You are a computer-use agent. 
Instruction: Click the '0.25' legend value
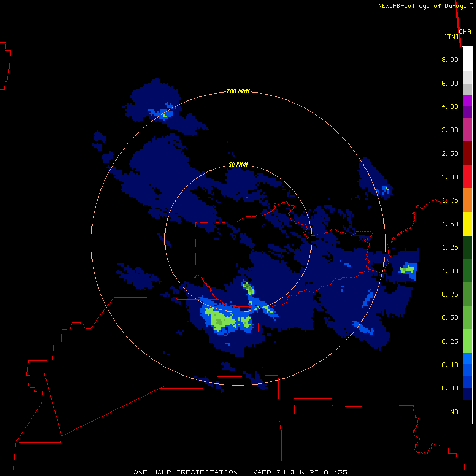click(450, 342)
